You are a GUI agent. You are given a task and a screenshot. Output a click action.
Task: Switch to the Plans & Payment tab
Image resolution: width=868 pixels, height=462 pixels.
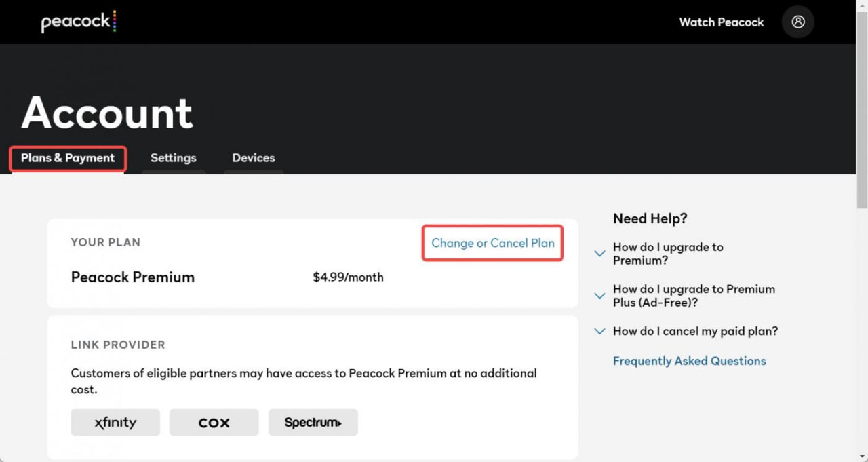pyautogui.click(x=68, y=158)
